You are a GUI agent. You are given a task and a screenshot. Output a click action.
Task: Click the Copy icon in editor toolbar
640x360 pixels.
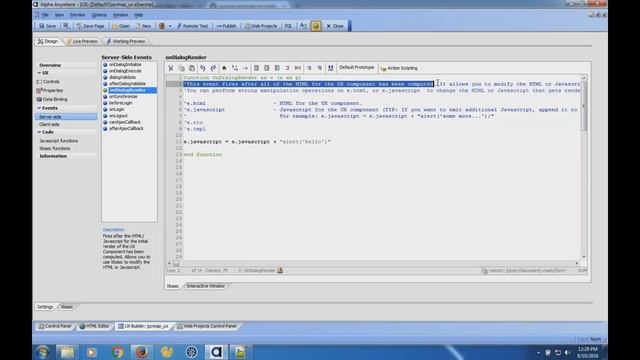[x=182, y=68]
